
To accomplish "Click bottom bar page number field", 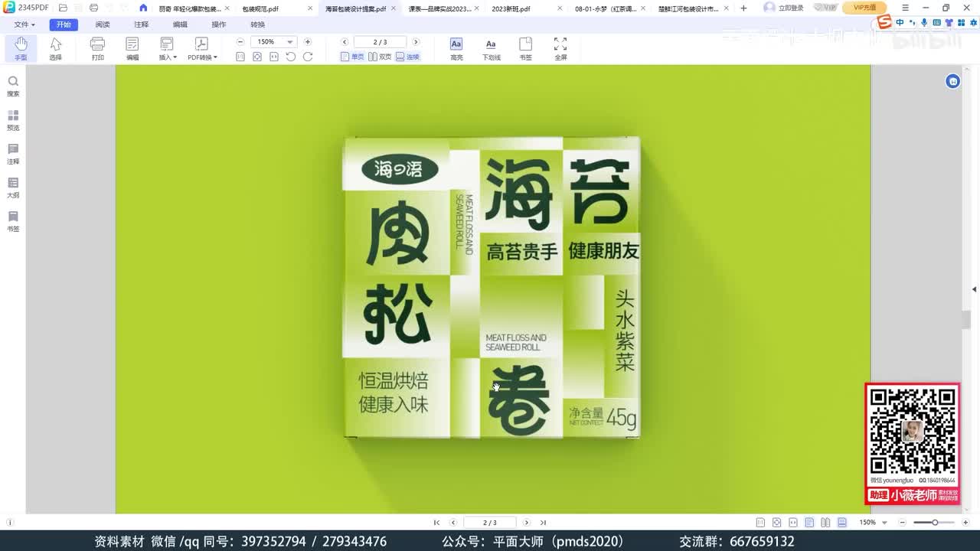I will [x=490, y=523].
